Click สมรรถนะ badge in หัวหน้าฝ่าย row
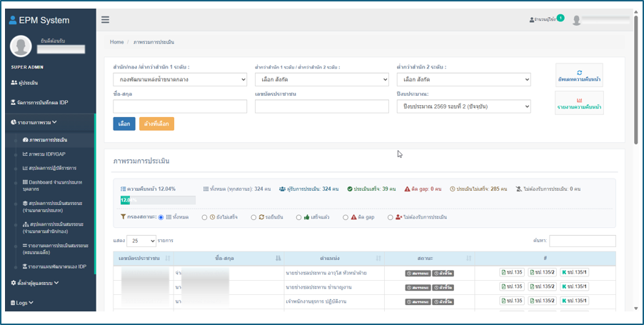The image size is (644, 325). pos(418,274)
